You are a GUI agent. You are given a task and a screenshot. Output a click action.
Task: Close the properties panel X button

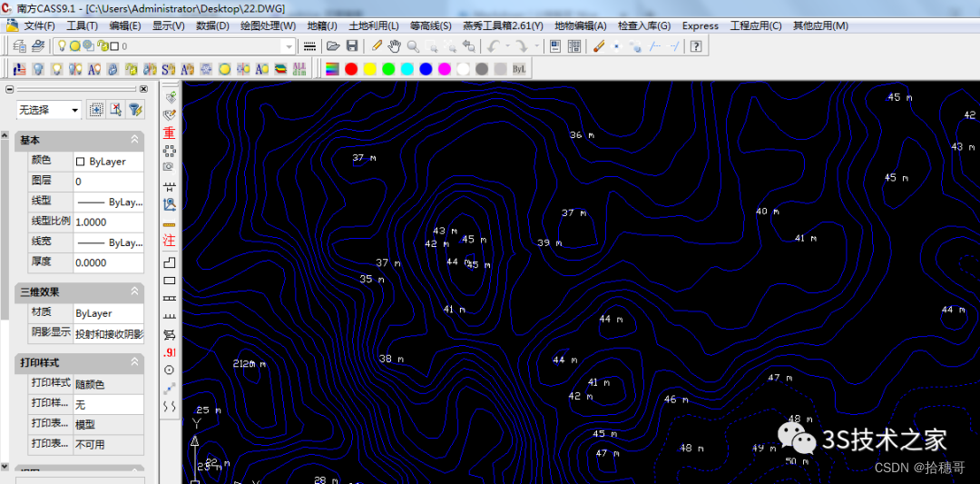[143, 89]
